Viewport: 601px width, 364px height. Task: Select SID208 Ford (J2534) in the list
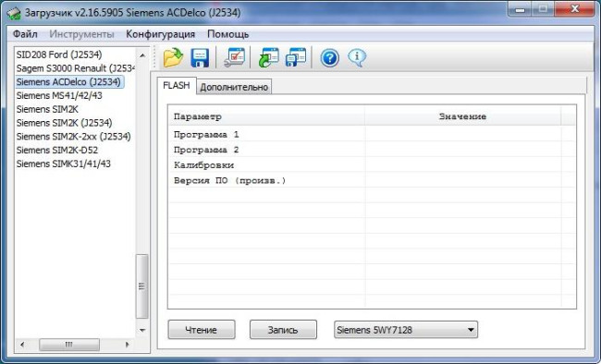(x=59, y=55)
